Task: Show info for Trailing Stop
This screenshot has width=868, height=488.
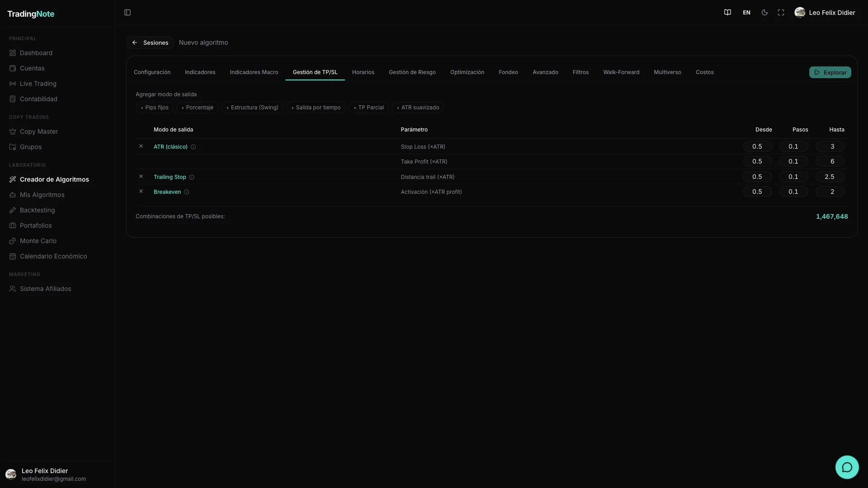Action: [192, 177]
